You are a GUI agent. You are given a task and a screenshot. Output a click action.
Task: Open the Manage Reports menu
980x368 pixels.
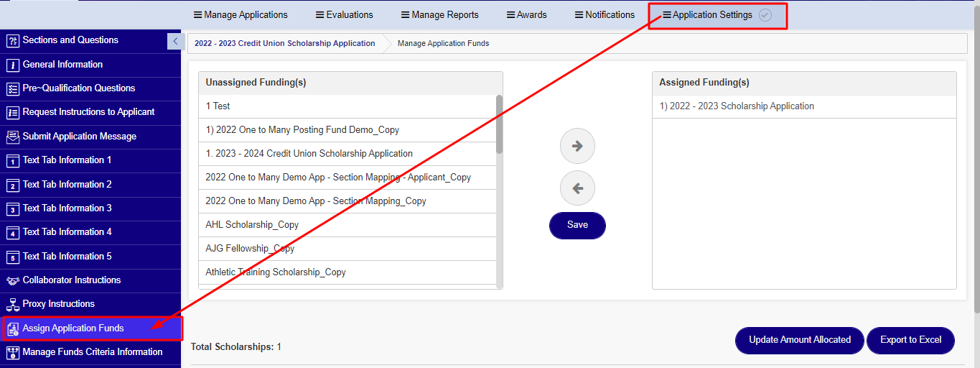tap(439, 14)
